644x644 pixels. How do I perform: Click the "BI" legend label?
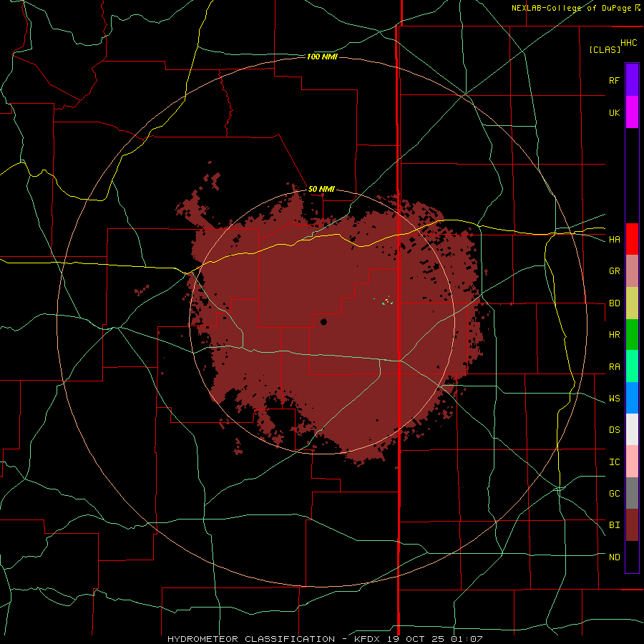pyautogui.click(x=614, y=525)
